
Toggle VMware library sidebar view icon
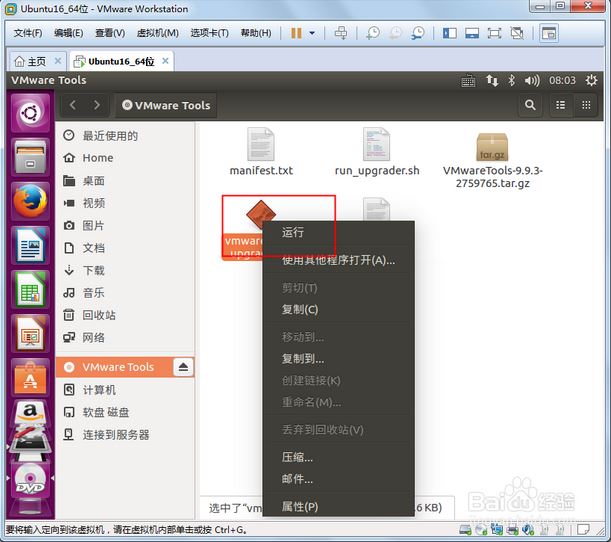(x=450, y=33)
